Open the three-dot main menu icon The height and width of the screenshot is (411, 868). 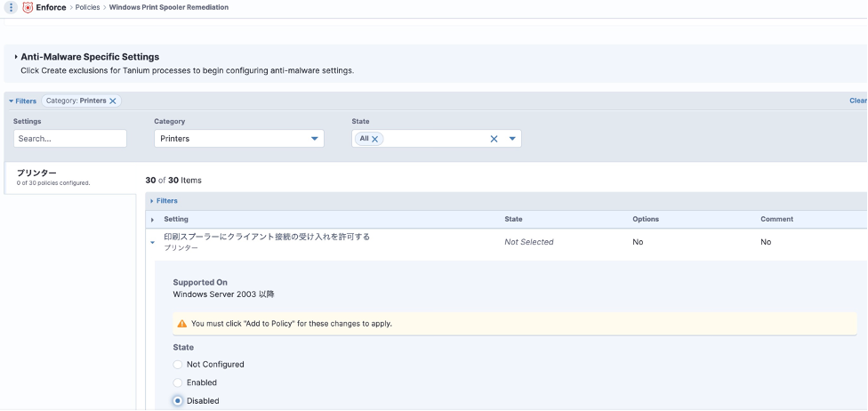11,8
